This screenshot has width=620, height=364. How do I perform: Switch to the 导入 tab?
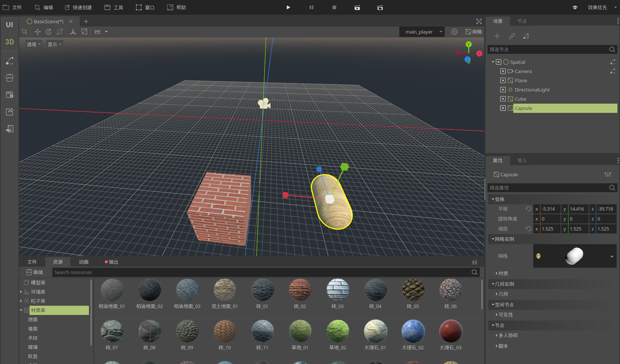tap(522, 160)
